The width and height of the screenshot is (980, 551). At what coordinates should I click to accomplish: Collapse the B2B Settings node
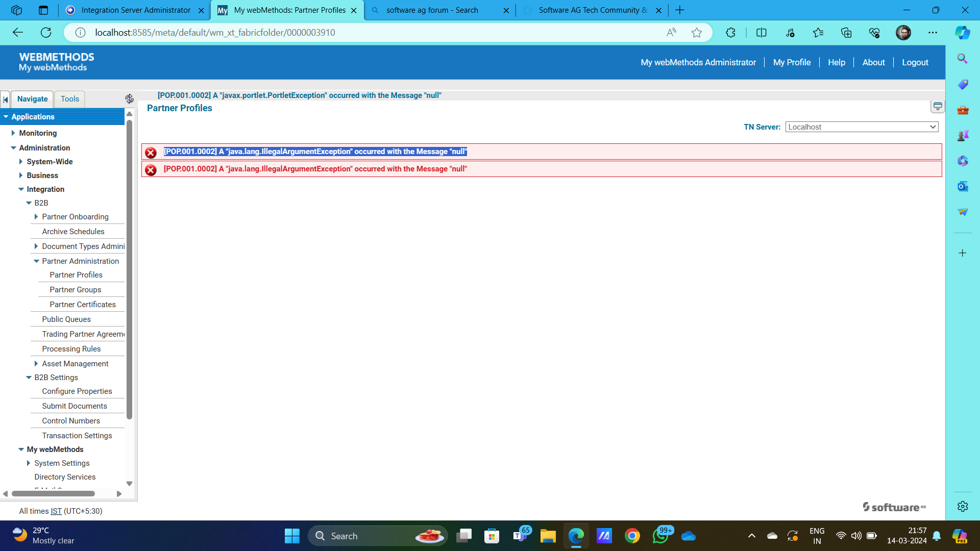[x=29, y=378]
